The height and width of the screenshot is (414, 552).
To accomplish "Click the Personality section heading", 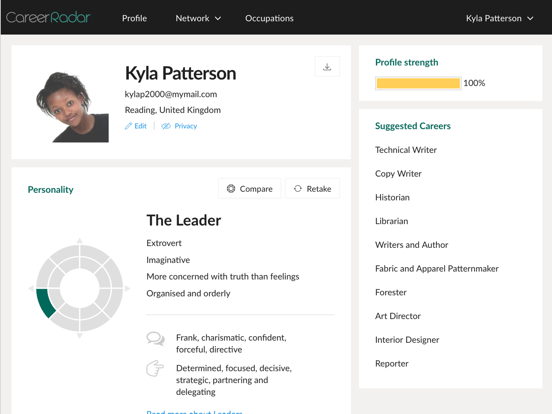I will [51, 190].
